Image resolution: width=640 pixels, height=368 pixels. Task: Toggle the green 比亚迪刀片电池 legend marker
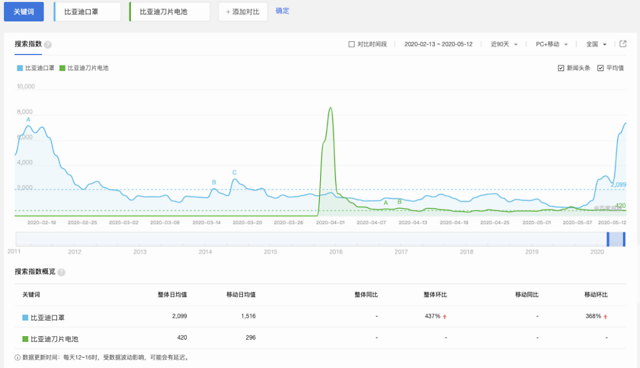click(x=62, y=68)
